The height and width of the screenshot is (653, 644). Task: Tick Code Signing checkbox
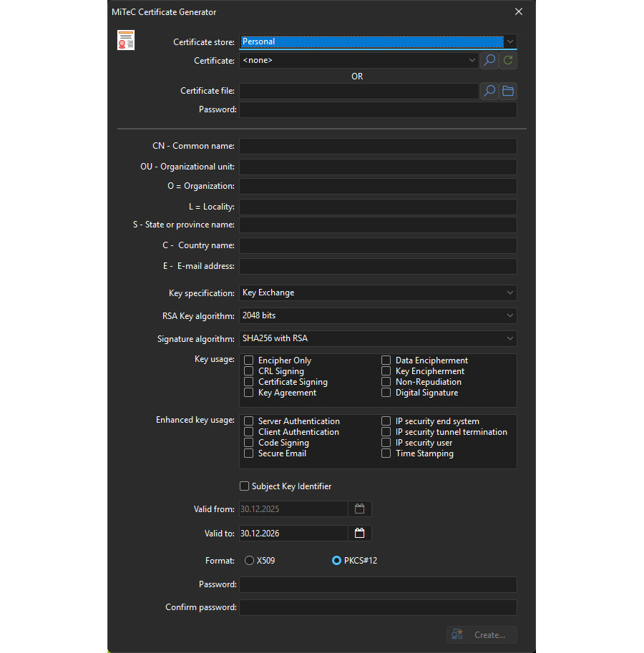[x=249, y=443]
